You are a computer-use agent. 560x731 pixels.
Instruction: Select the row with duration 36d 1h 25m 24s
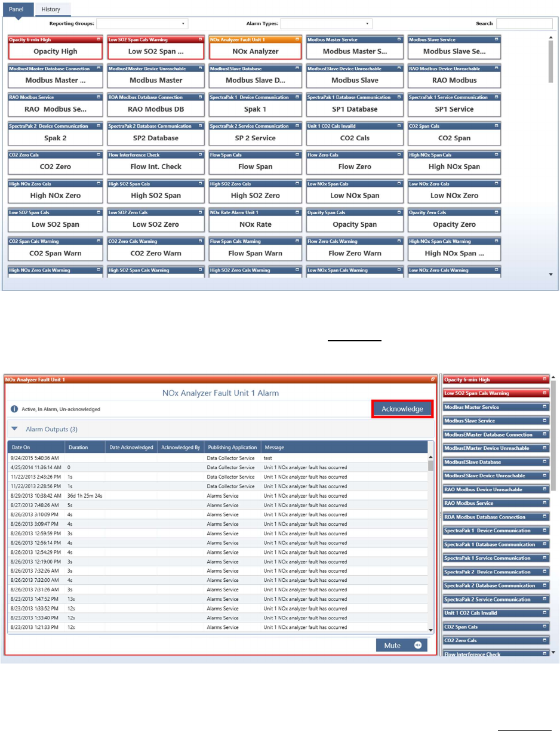[217, 495]
